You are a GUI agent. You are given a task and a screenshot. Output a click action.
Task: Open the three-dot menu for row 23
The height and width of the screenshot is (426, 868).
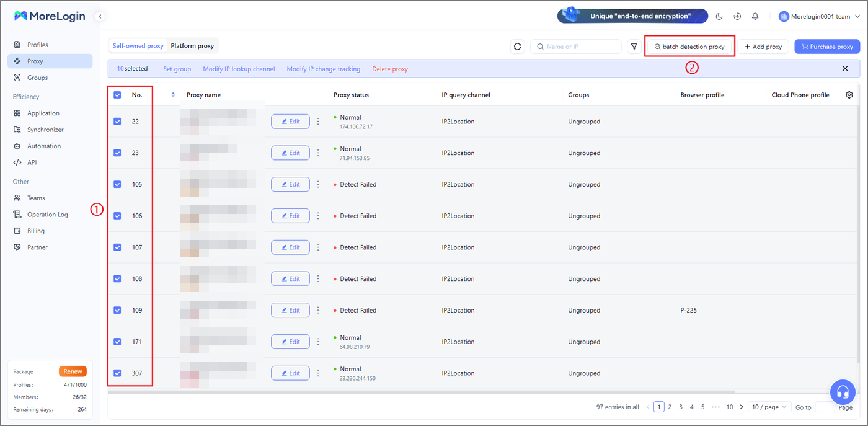[318, 153]
